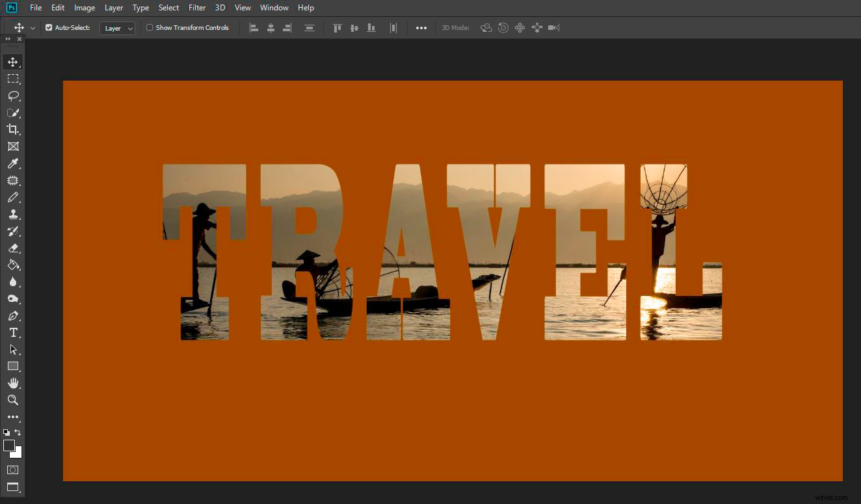Grab the Zoom tool
The width and height of the screenshot is (861, 504).
[13, 400]
